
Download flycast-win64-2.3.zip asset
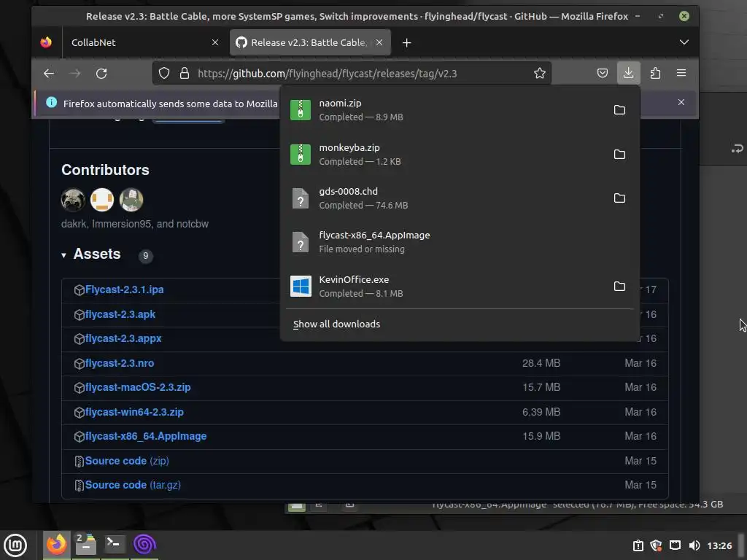(134, 412)
